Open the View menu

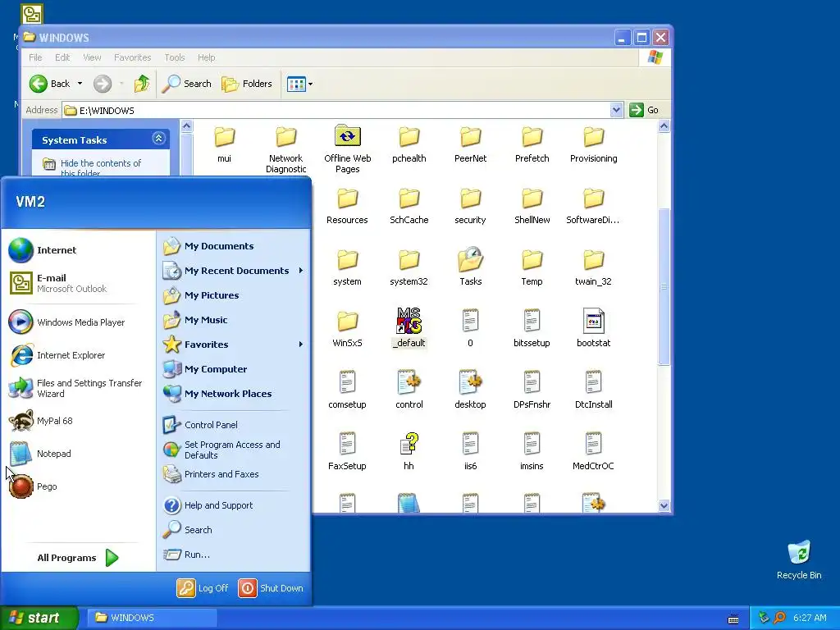click(x=92, y=57)
